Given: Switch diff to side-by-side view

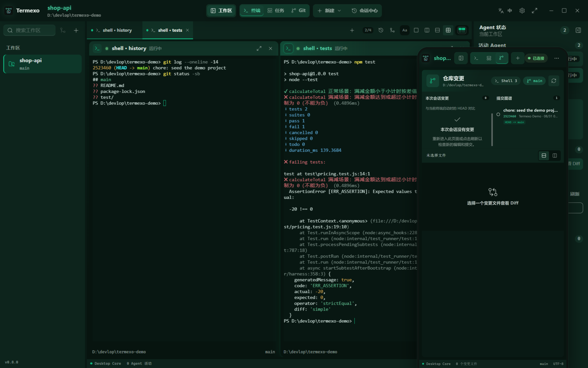Looking at the screenshot, I should click(555, 156).
